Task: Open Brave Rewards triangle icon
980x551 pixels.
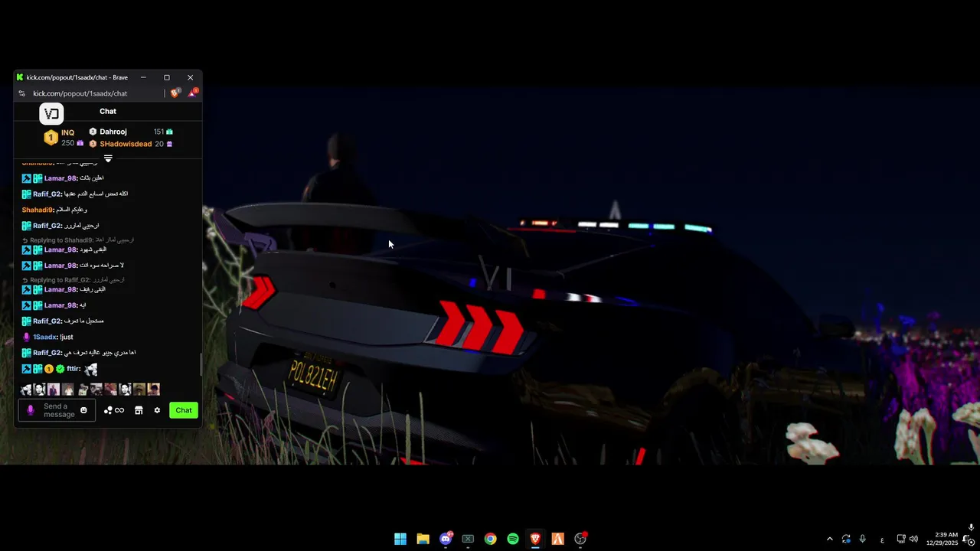Action: (x=193, y=93)
